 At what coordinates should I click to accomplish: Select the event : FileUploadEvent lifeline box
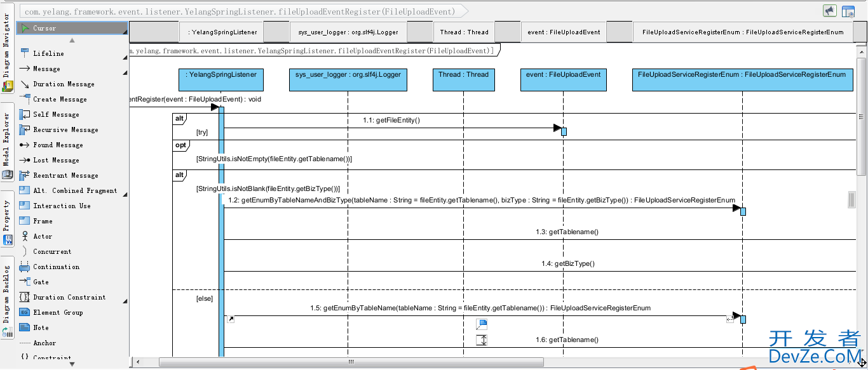click(564, 80)
